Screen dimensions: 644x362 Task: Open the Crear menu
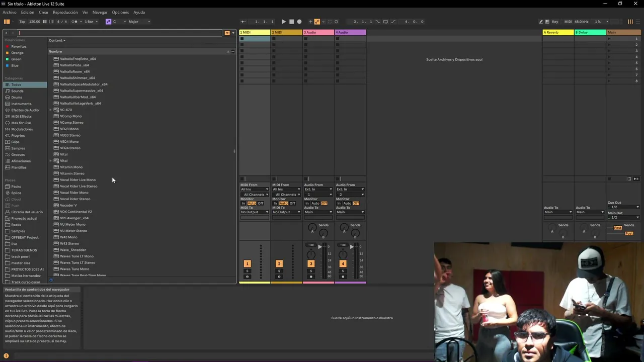pos(44,12)
